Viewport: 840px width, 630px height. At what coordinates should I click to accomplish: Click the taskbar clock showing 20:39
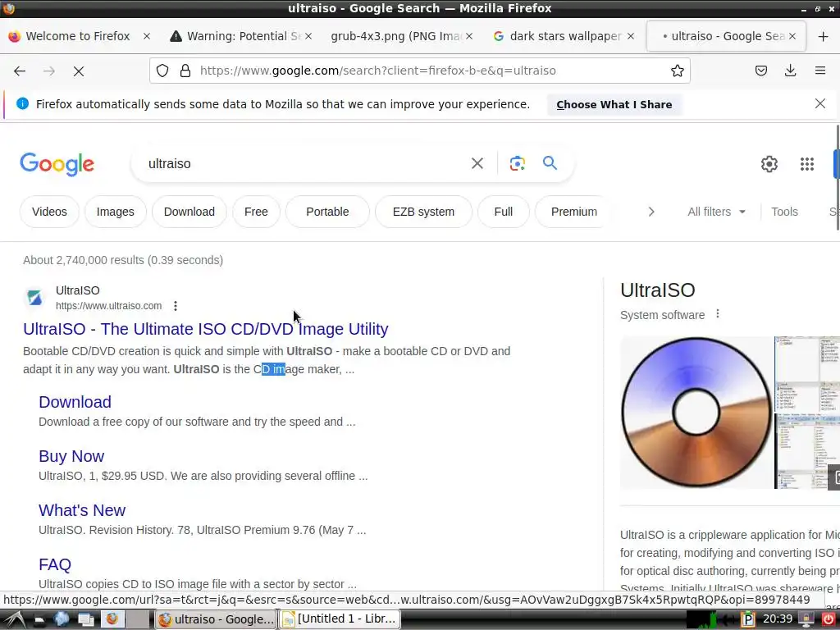(778, 619)
